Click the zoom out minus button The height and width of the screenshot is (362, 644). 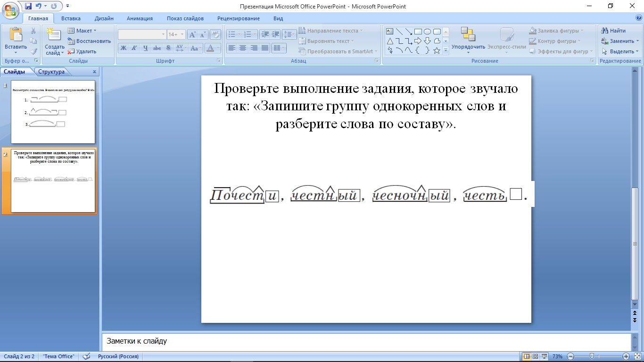[x=570, y=356]
